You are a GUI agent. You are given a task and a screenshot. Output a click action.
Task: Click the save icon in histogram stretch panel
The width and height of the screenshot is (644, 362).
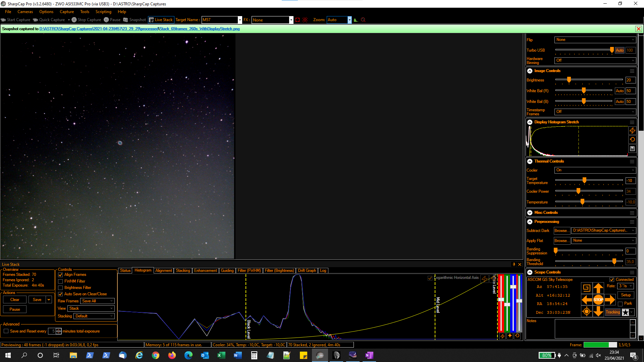(632, 148)
